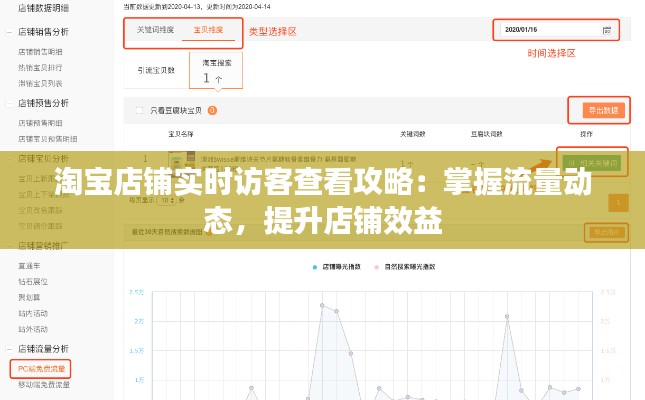Click the 店铺排名指数 legend marker
645x400 pixels.
tap(314, 268)
